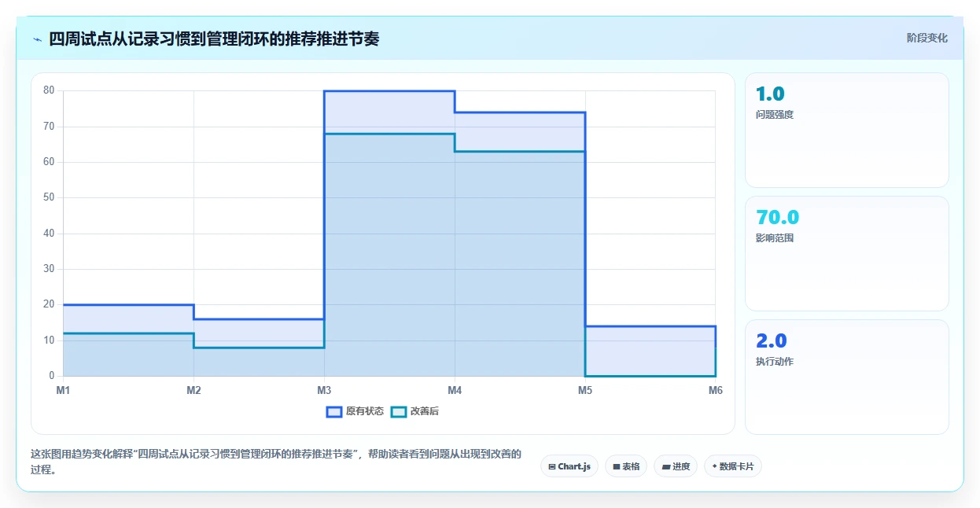
Task: Click the 20 value on y-axis
Action: (49, 304)
